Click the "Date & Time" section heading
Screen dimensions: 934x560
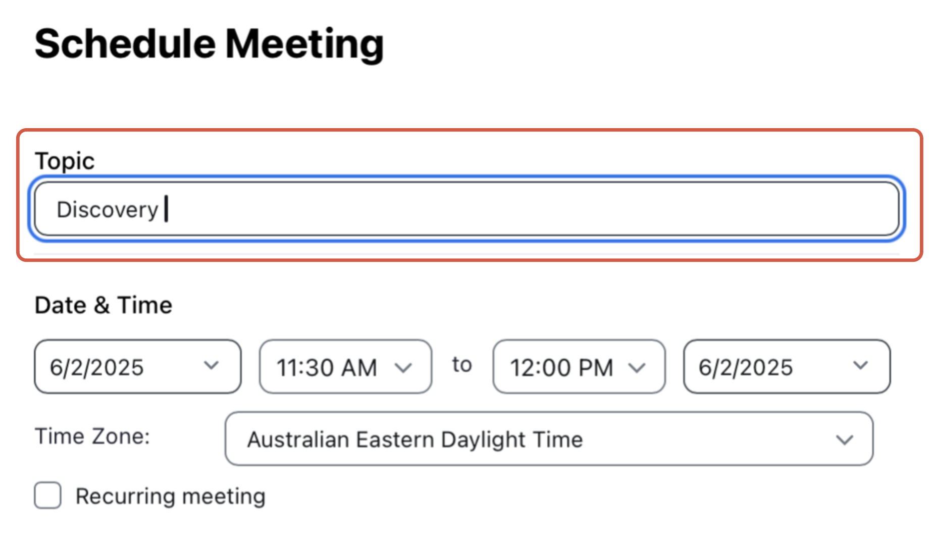tap(103, 305)
